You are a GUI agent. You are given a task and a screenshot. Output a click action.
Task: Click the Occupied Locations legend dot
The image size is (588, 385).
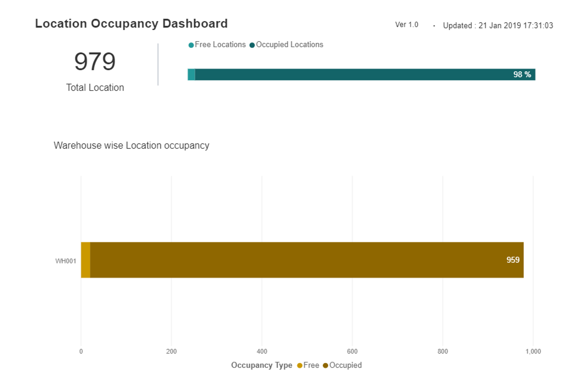(x=252, y=45)
